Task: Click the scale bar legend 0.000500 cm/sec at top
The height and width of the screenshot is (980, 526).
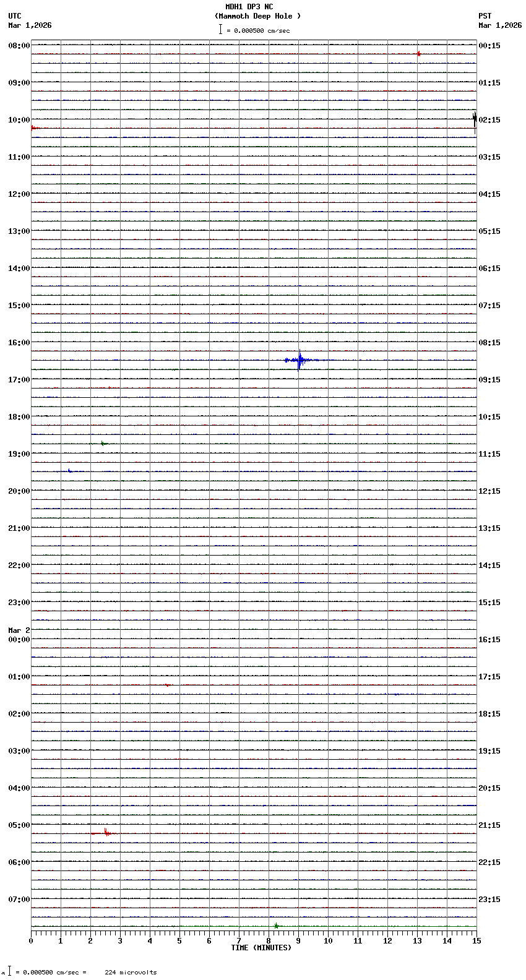Action: click(x=254, y=30)
